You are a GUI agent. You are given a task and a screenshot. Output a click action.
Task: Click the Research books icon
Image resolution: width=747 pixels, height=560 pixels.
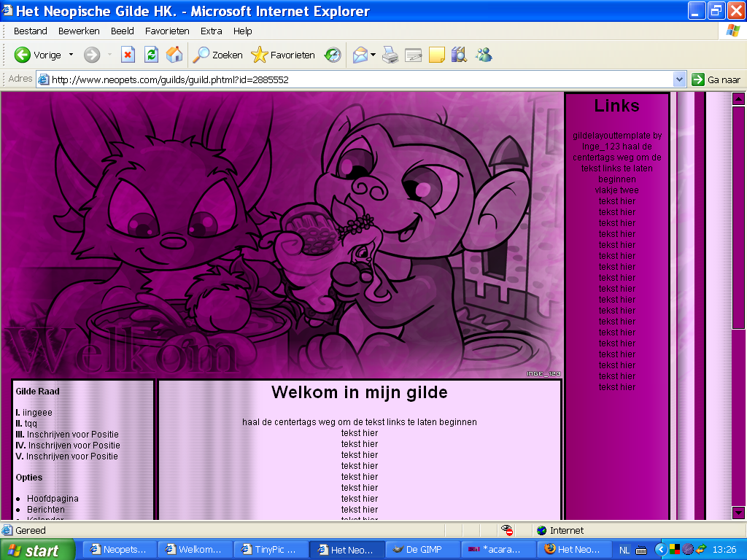pos(460,55)
